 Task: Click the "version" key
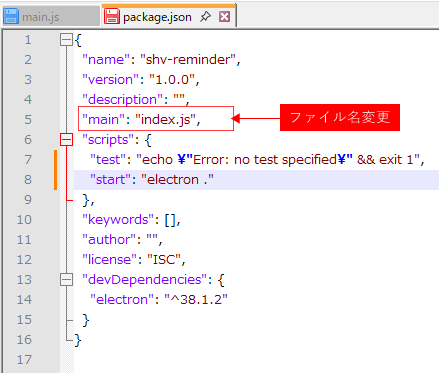click(110, 80)
